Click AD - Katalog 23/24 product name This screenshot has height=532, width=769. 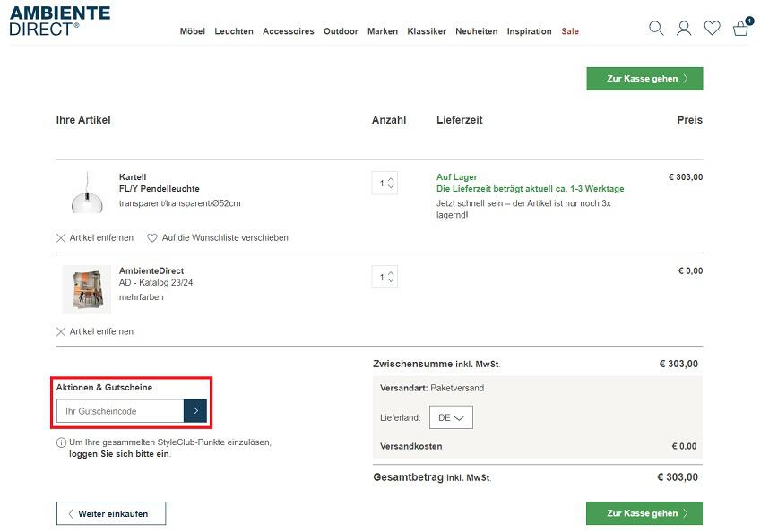[156, 283]
